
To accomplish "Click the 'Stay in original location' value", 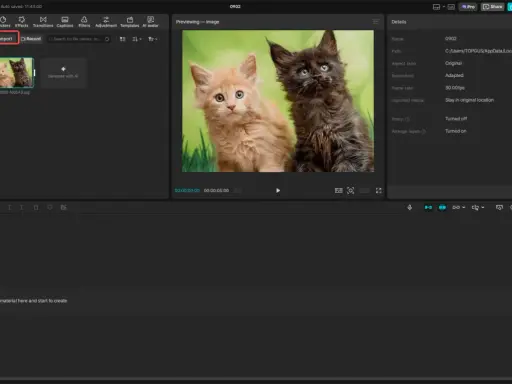I will coord(469,100).
